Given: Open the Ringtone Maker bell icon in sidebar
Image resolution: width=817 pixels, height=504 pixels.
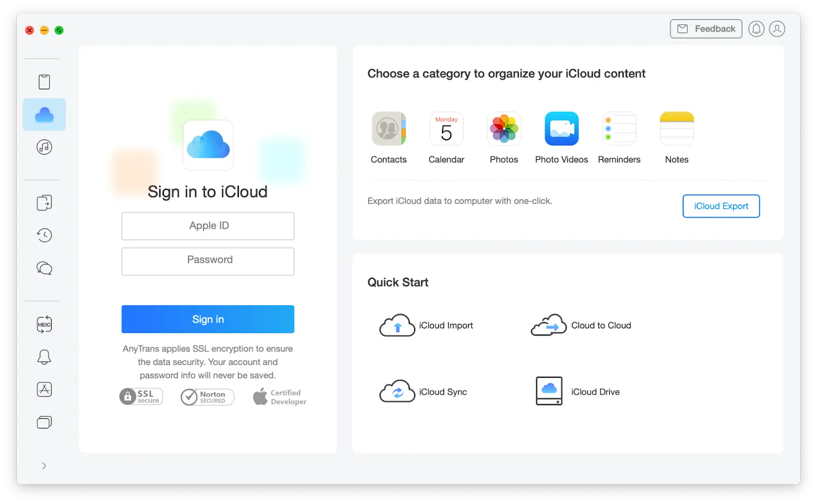Looking at the screenshot, I should (x=44, y=356).
